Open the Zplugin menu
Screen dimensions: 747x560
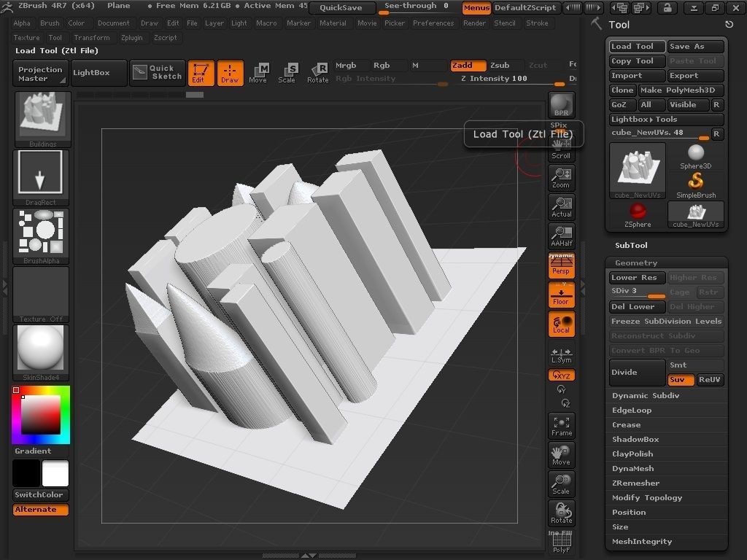point(131,38)
